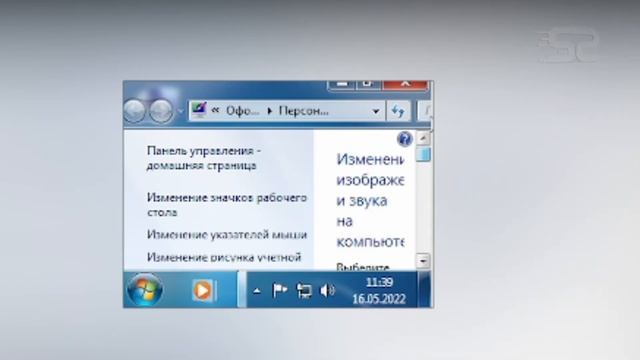
Task: Close the Personalization window
Action: click(x=405, y=84)
